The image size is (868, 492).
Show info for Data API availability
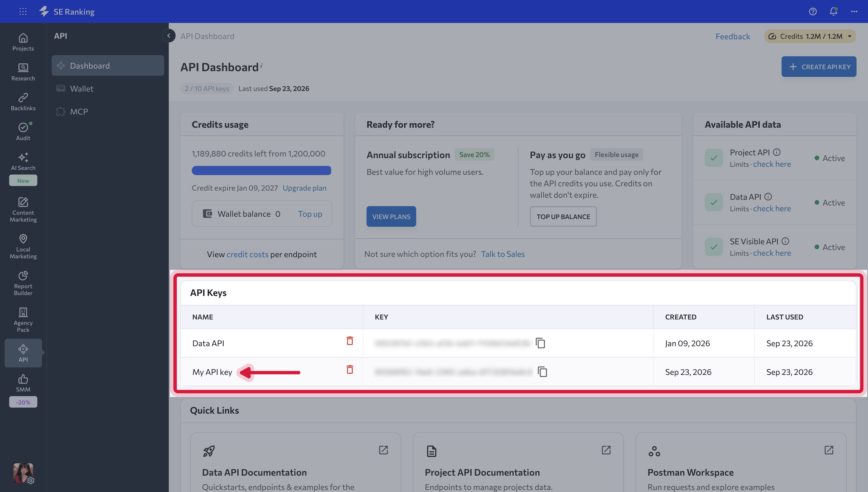pos(768,197)
